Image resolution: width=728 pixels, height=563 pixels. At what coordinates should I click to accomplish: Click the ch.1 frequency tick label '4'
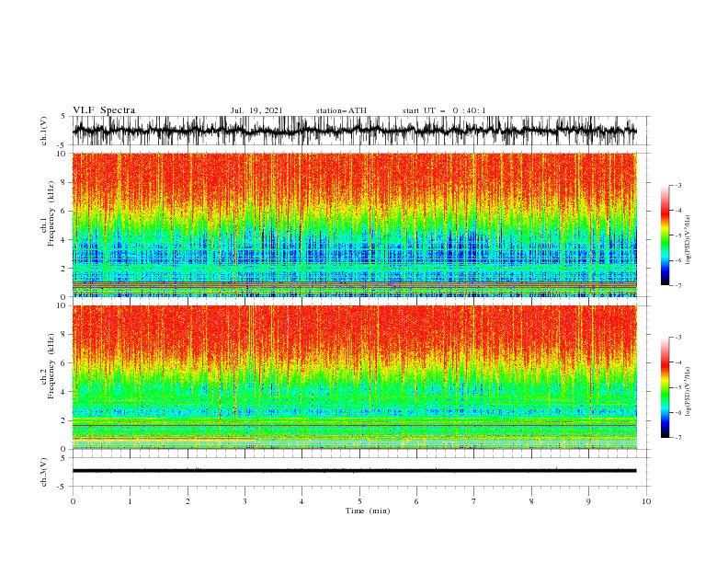[63, 240]
